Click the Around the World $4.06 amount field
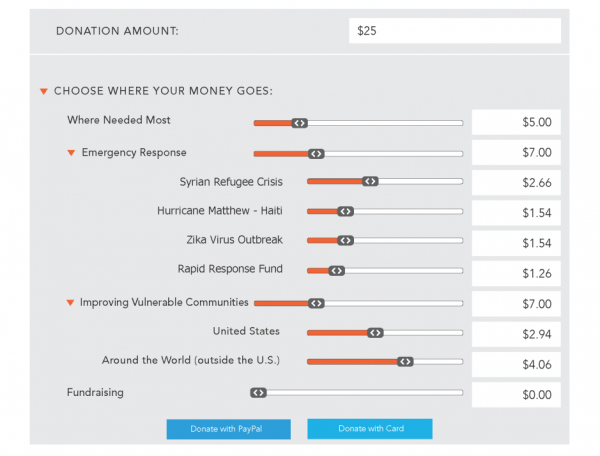Screen dimensions: 600x456 coord(516,364)
